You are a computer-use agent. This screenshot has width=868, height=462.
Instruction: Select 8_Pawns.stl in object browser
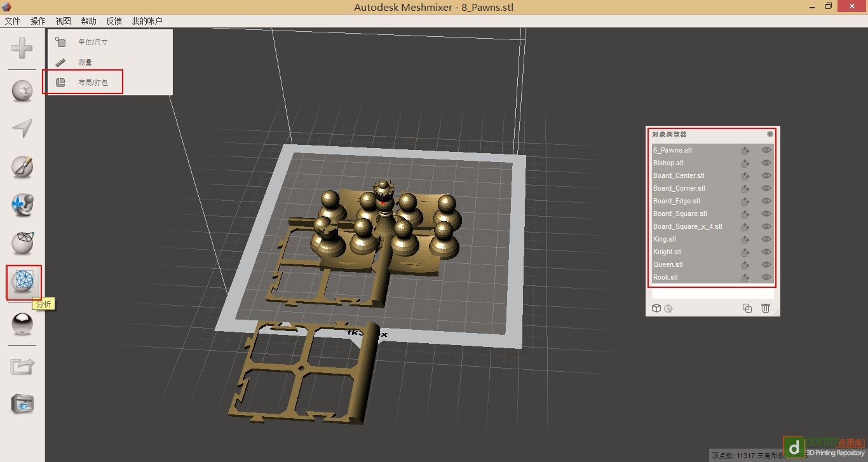coord(712,150)
